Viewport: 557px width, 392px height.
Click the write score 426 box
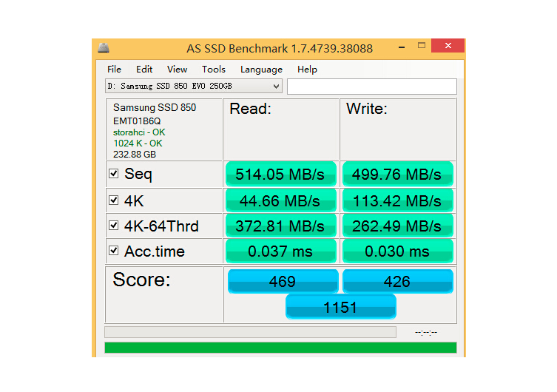pos(397,282)
